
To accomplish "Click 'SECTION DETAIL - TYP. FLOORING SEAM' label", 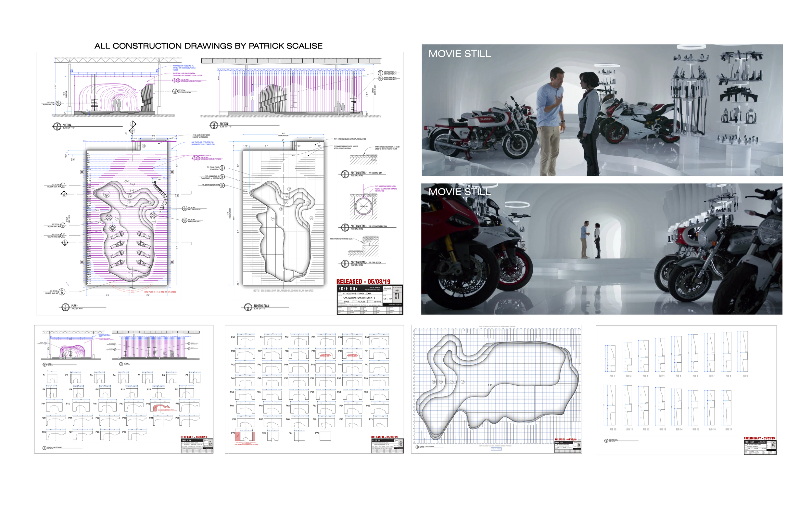I will (x=362, y=174).
